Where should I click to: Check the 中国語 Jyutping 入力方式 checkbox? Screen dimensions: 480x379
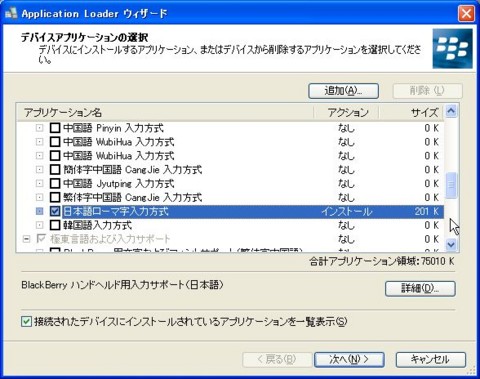click(55, 184)
